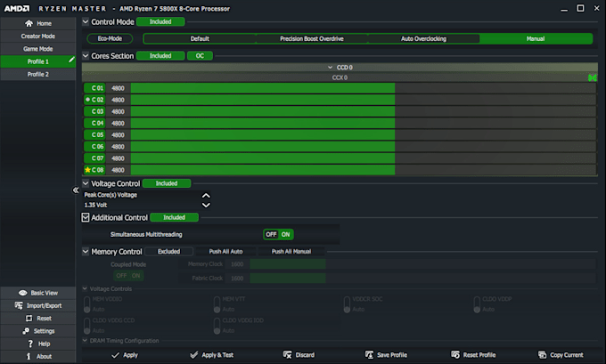Click Save Profile button
This screenshot has height=364, width=606.
(x=386, y=355)
